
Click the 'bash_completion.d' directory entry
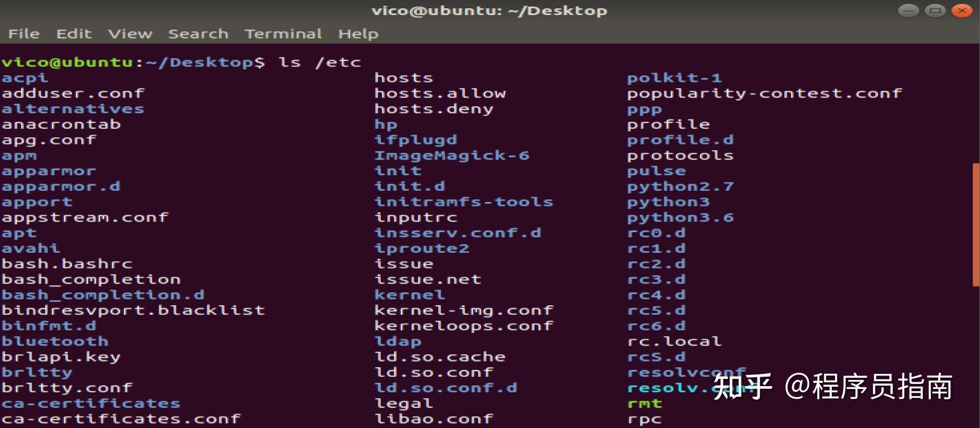(103, 295)
